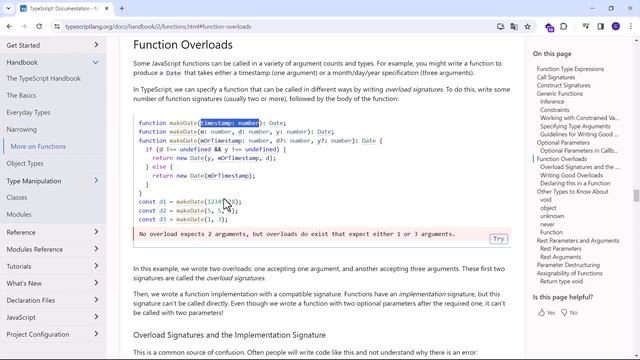Jump to Function Type Expressions
Screen dimensions: 640x360
coord(570,69)
